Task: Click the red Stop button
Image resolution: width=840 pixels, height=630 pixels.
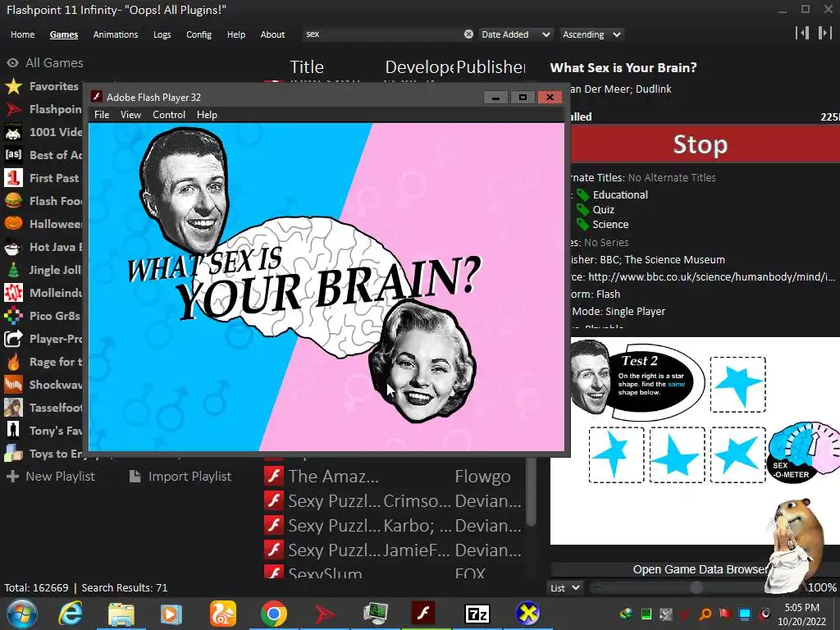Action: click(701, 144)
